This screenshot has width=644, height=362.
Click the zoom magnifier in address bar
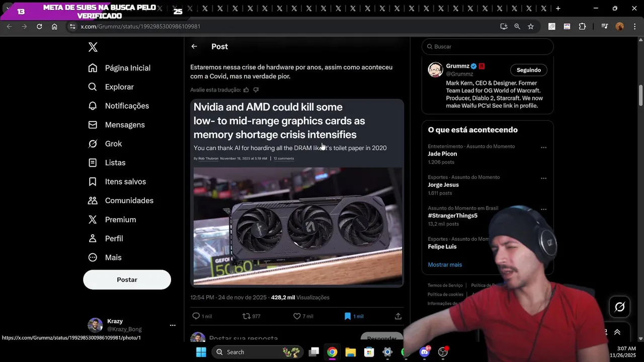(517, 27)
